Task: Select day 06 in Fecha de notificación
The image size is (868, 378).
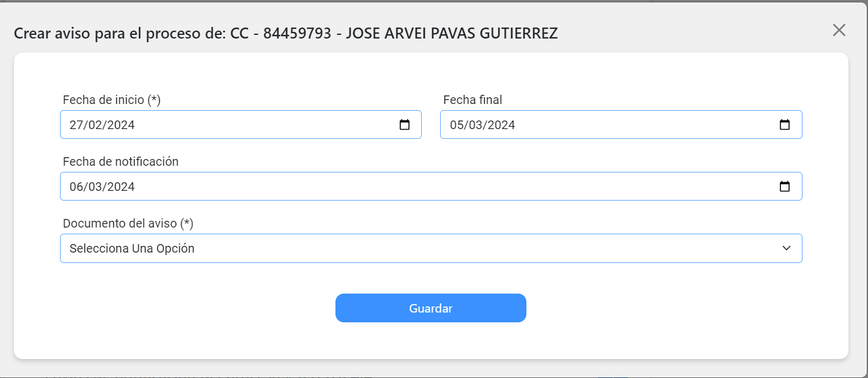Action: tap(77, 187)
